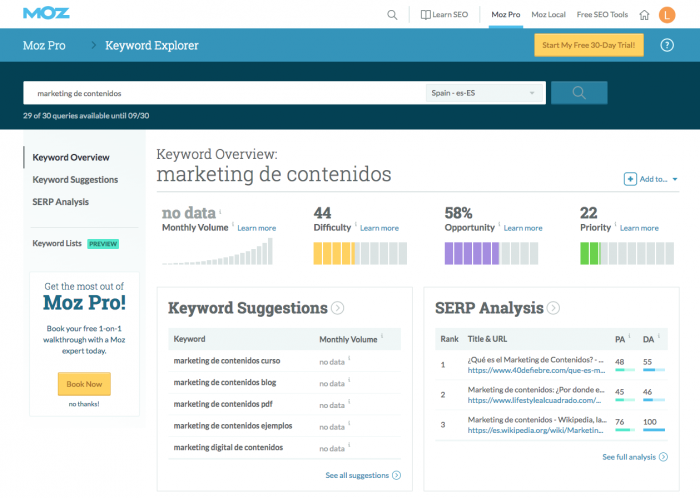Click the See all suggestions link

(x=357, y=475)
